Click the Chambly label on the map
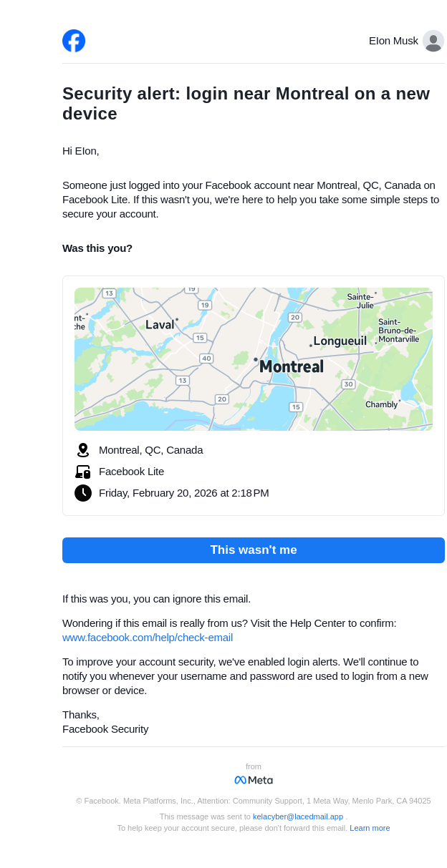Screen dimensions: 447x868 pyautogui.click(x=381, y=404)
